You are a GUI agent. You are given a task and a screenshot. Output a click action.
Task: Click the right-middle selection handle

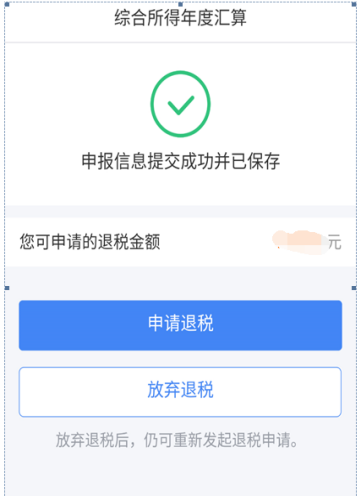pyautogui.click(x=354, y=288)
